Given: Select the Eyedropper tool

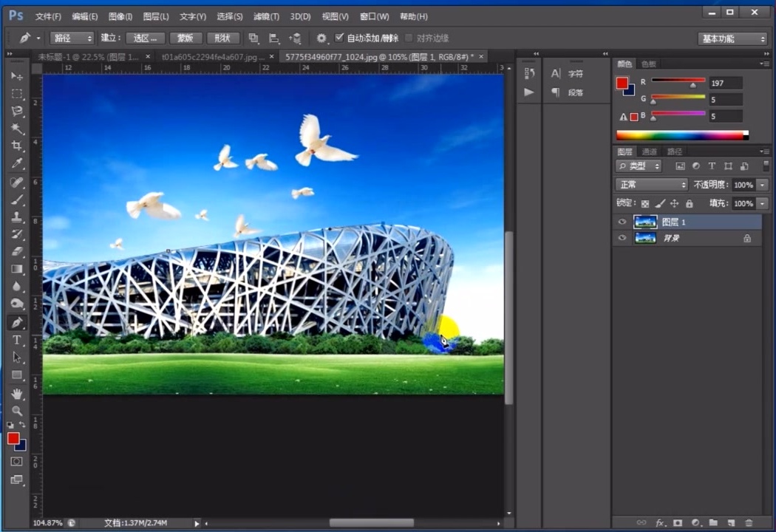Looking at the screenshot, I should click(17, 163).
